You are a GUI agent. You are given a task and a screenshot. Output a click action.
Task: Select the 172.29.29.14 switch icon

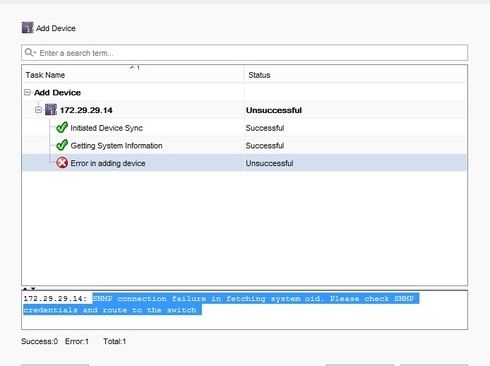click(51, 109)
